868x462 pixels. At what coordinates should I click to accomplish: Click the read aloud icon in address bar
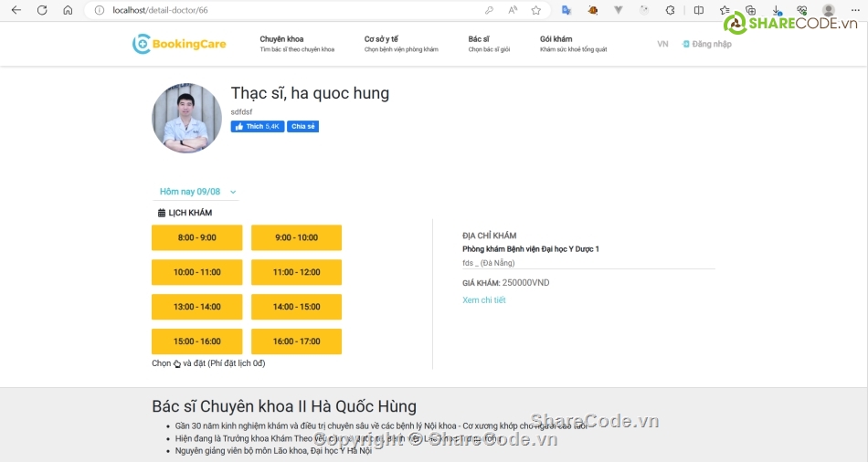[513, 10]
